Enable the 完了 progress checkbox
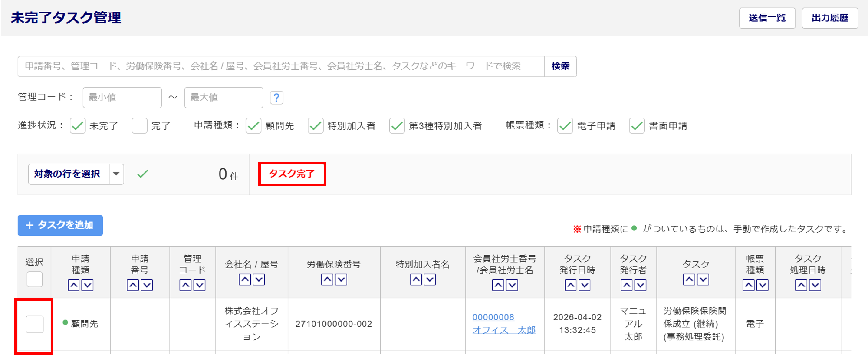The image size is (868, 355). tap(139, 126)
